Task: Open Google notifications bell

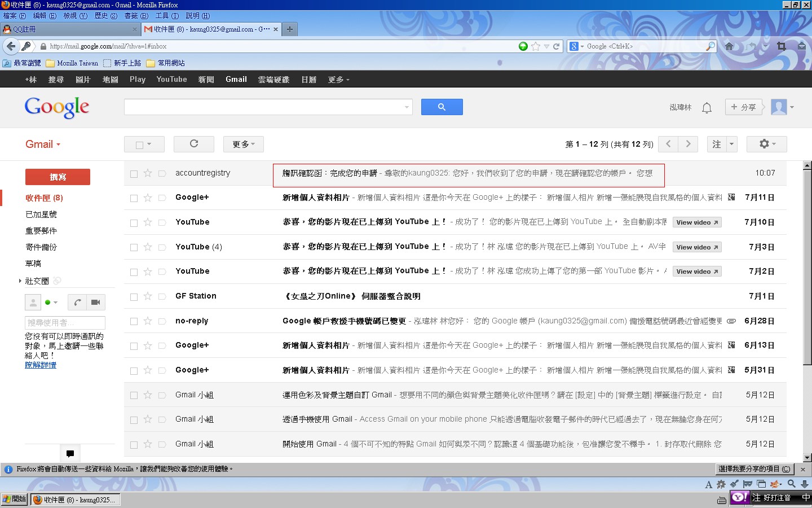Action: (707, 107)
